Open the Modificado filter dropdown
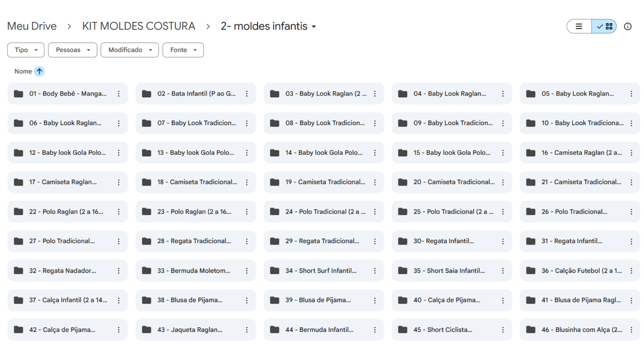The image size is (644, 362). (x=129, y=50)
